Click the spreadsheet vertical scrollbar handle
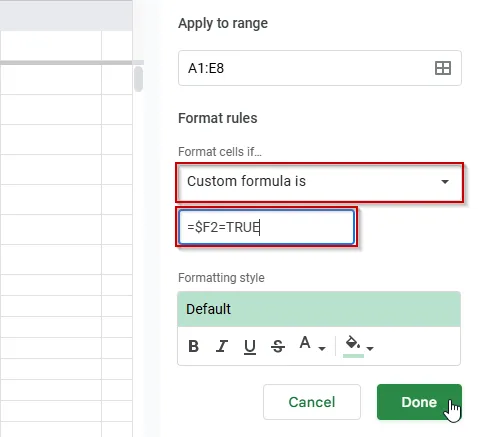478x437 pixels. tap(138, 79)
